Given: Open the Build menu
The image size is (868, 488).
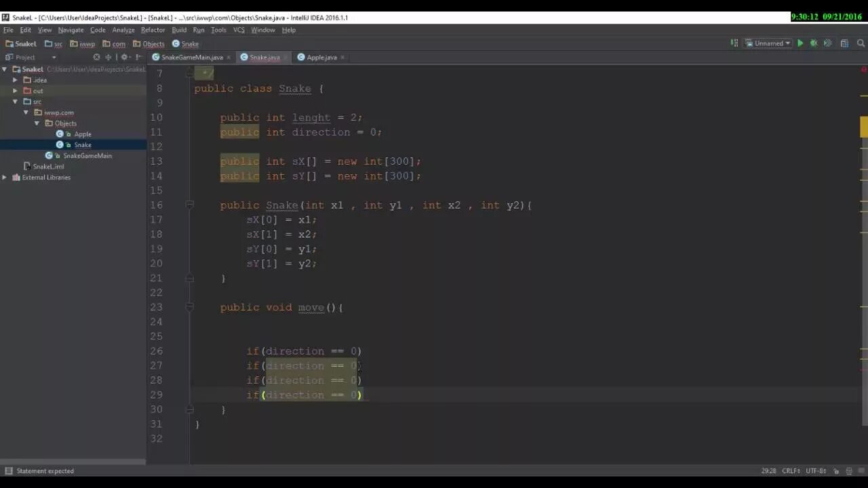Looking at the screenshot, I should (179, 30).
